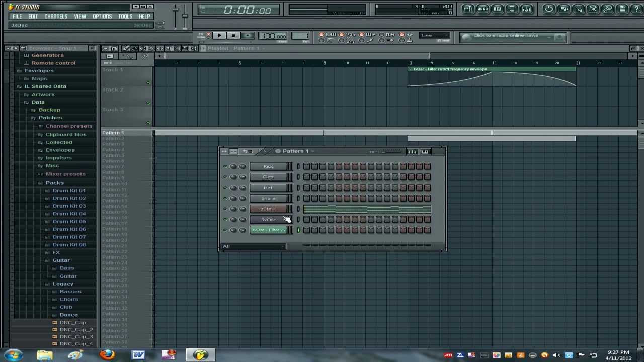Image resolution: width=644 pixels, height=362 pixels.
Task: Expand the Drum Kit 01 folder
Action: pyautogui.click(x=69, y=191)
